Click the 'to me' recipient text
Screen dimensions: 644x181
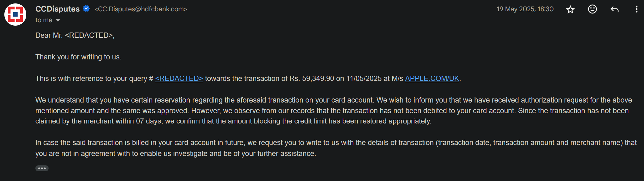[x=44, y=20]
